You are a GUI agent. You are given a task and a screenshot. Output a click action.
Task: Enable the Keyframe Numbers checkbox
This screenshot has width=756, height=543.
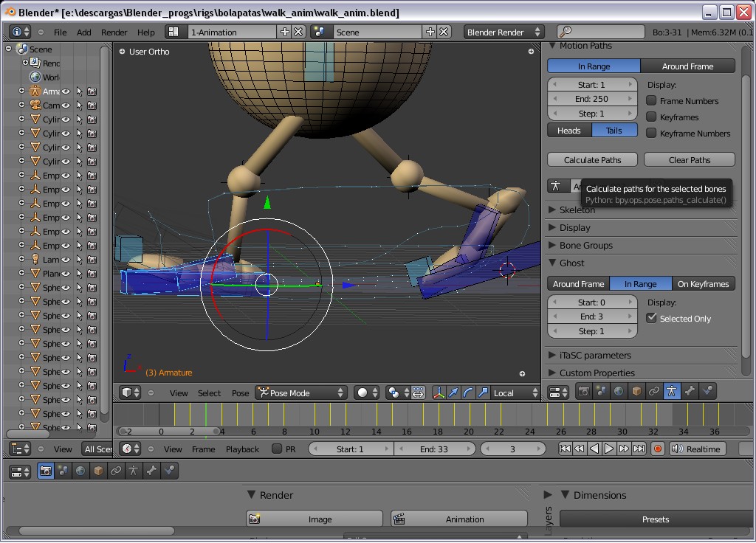click(651, 134)
